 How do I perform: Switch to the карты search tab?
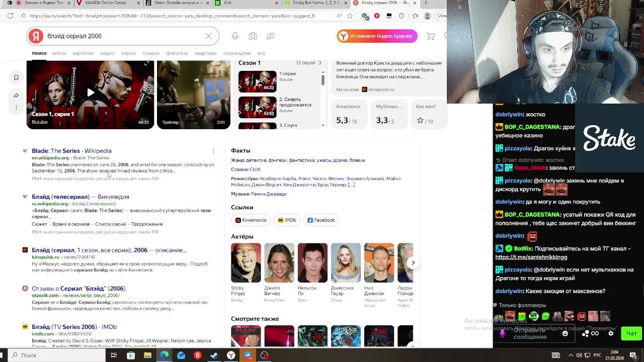tap(128, 53)
